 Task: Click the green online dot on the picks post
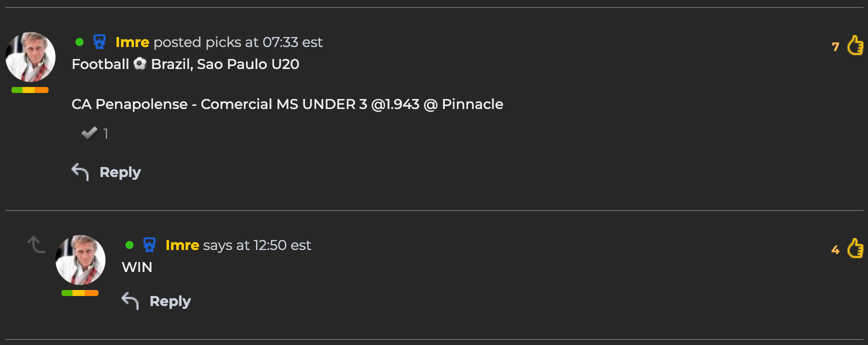(x=79, y=42)
